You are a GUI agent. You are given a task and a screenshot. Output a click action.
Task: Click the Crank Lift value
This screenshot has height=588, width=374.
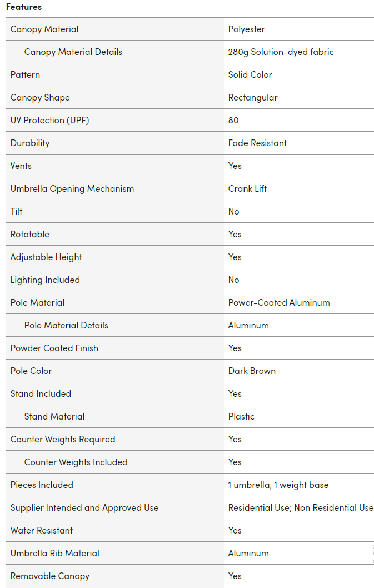[x=247, y=188]
